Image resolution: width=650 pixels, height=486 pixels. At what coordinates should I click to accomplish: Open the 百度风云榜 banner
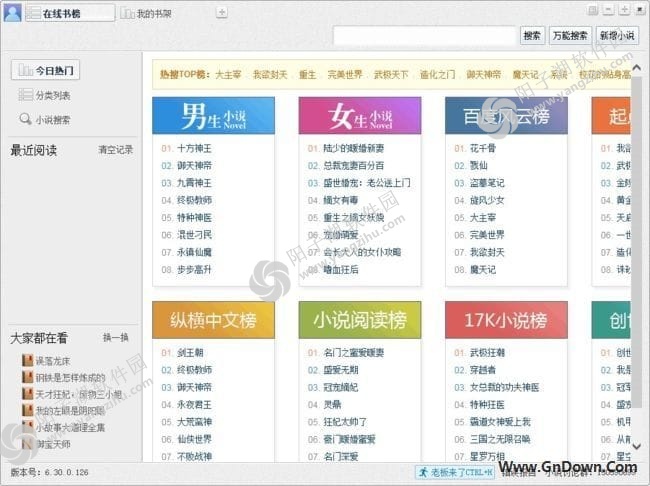(x=506, y=116)
